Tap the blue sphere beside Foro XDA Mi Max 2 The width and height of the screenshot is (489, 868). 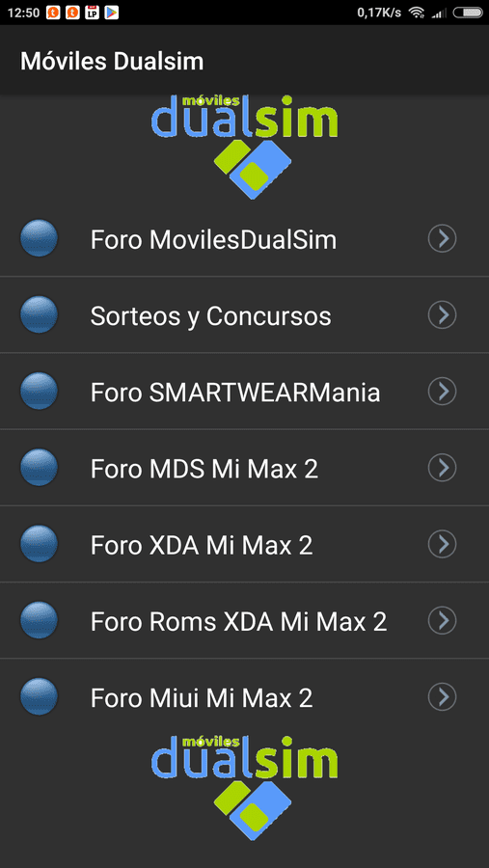tap(39, 544)
